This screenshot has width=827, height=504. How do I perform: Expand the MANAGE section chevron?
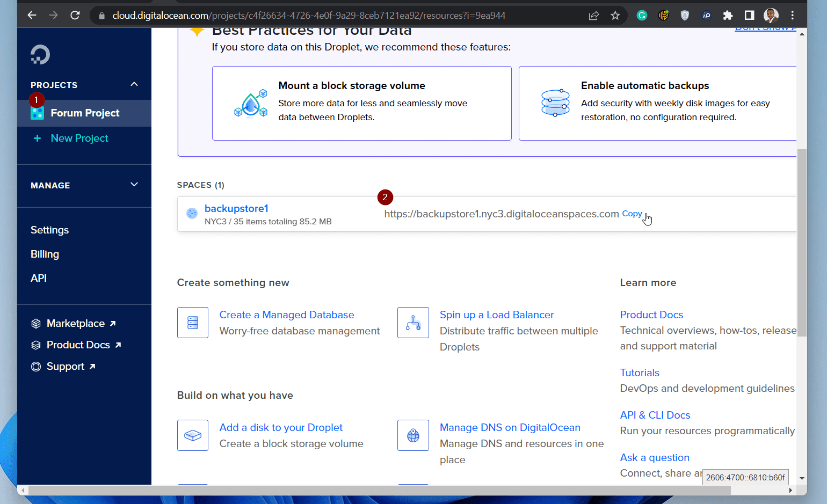pyautogui.click(x=134, y=185)
